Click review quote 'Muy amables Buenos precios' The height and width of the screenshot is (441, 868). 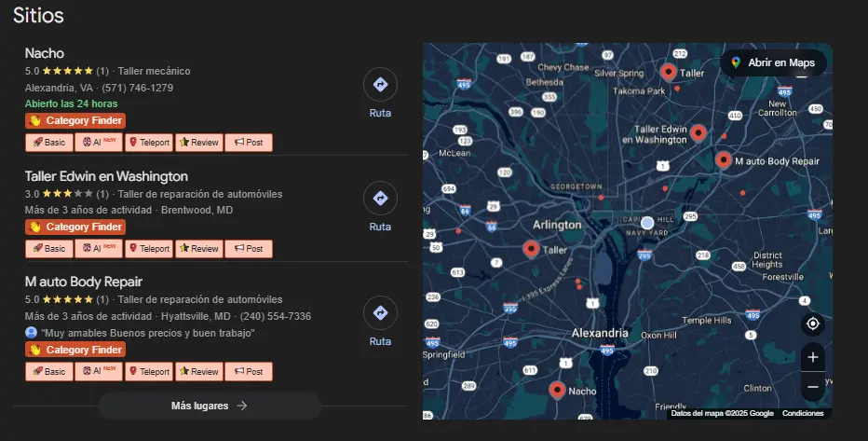(148, 333)
